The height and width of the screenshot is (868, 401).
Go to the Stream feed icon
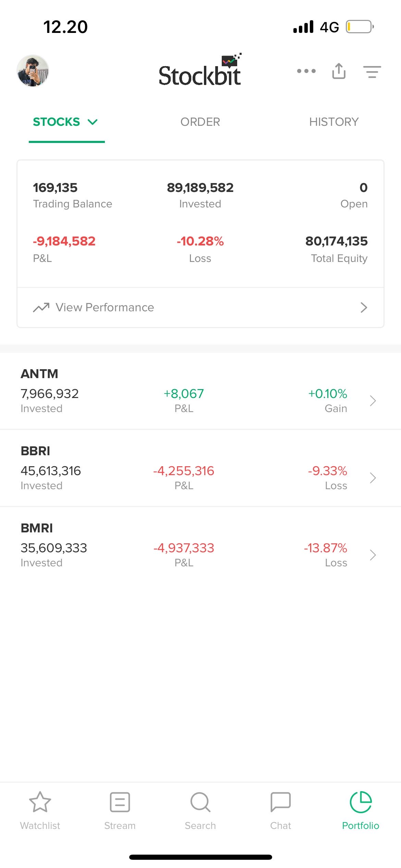point(120,802)
